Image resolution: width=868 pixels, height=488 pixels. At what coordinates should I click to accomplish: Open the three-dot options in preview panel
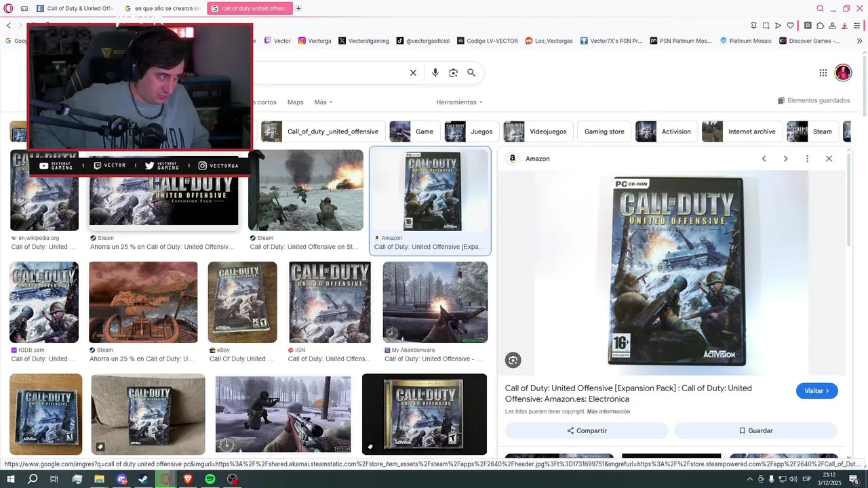pyautogui.click(x=807, y=159)
